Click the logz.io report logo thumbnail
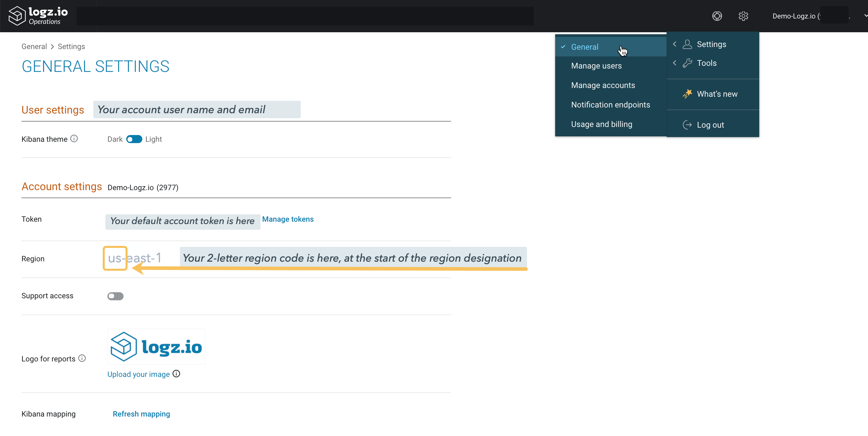Screen dimensions: 868x436 156,347
